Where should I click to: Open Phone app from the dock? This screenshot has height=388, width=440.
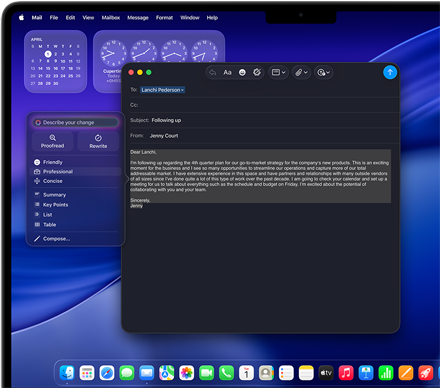click(226, 373)
